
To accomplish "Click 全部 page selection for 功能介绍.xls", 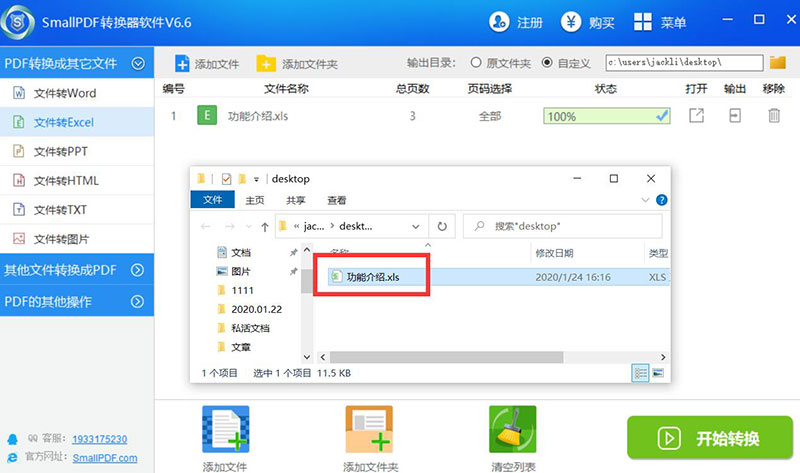I will pyautogui.click(x=489, y=116).
